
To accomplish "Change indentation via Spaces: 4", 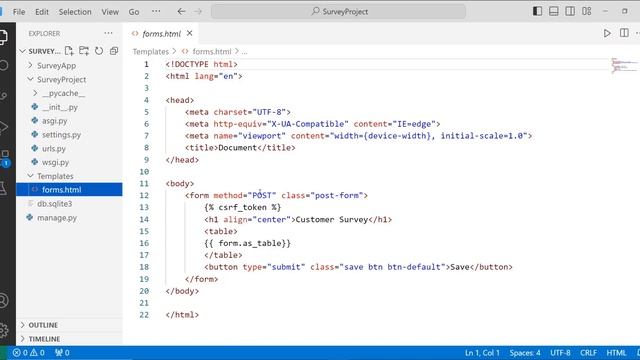I will 525,353.
